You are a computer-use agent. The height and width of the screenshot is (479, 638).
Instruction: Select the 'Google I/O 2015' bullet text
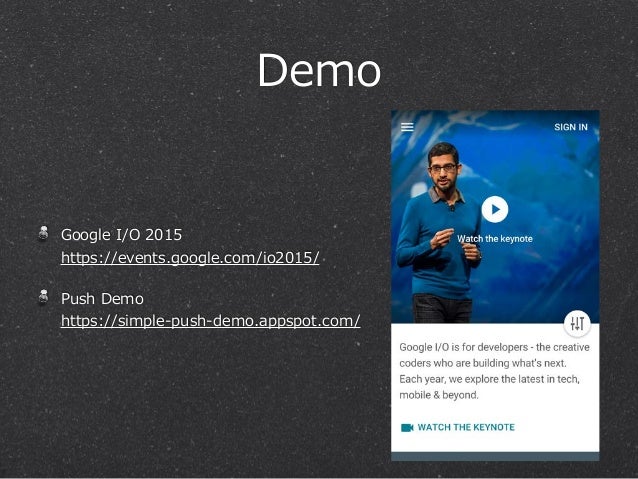click(x=121, y=235)
